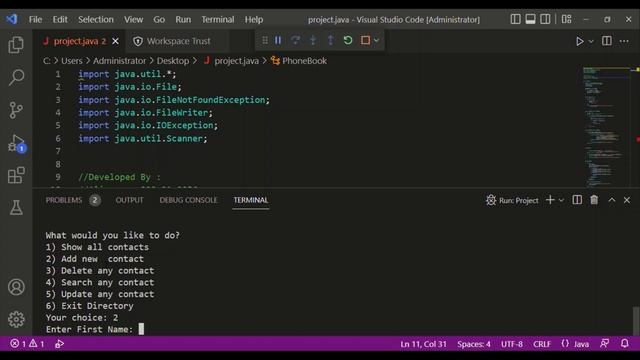640x360 pixels.
Task: Click the editor minimap preview
Action: [x=608, y=126]
